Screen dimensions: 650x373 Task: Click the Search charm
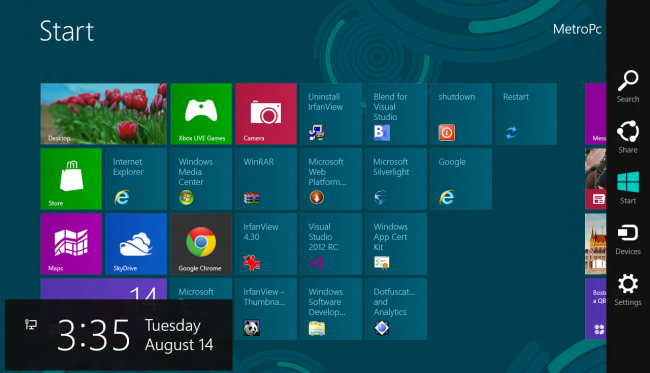pos(628,86)
